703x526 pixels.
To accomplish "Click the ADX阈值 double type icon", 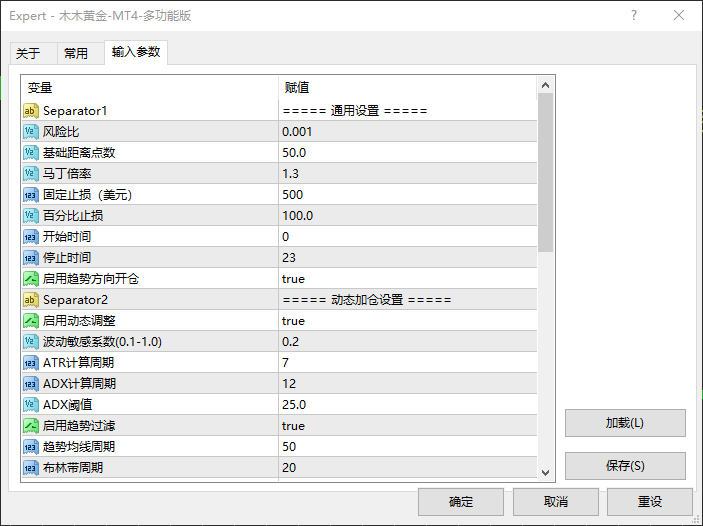I will click(31, 405).
